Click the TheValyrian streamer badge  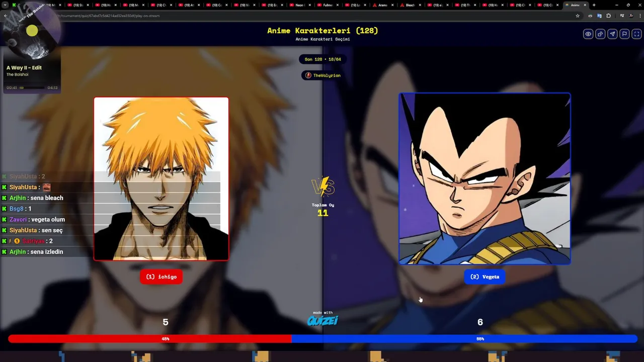coord(323,75)
